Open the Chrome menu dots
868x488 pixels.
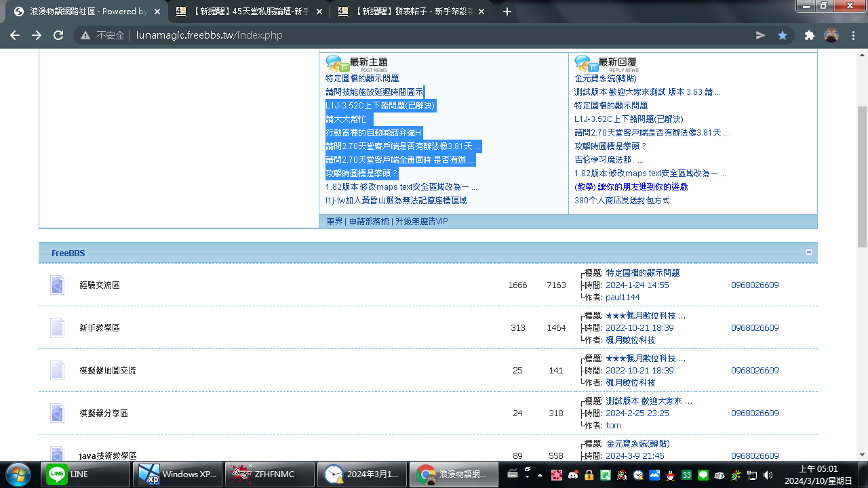[853, 35]
